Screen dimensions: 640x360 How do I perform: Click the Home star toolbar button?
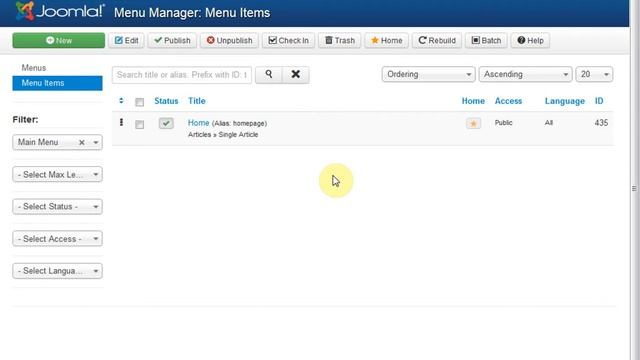387,40
